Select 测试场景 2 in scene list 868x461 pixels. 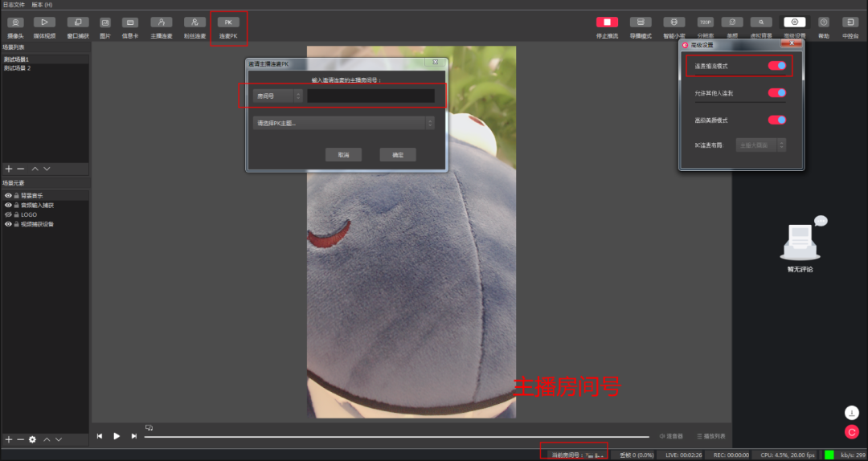[45, 68]
